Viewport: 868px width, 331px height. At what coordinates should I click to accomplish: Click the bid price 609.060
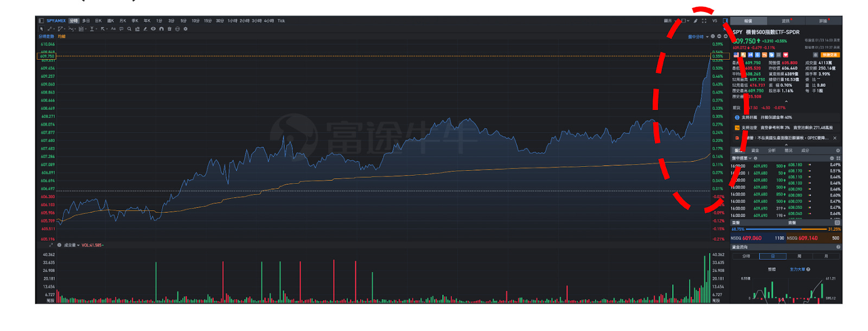(x=752, y=238)
